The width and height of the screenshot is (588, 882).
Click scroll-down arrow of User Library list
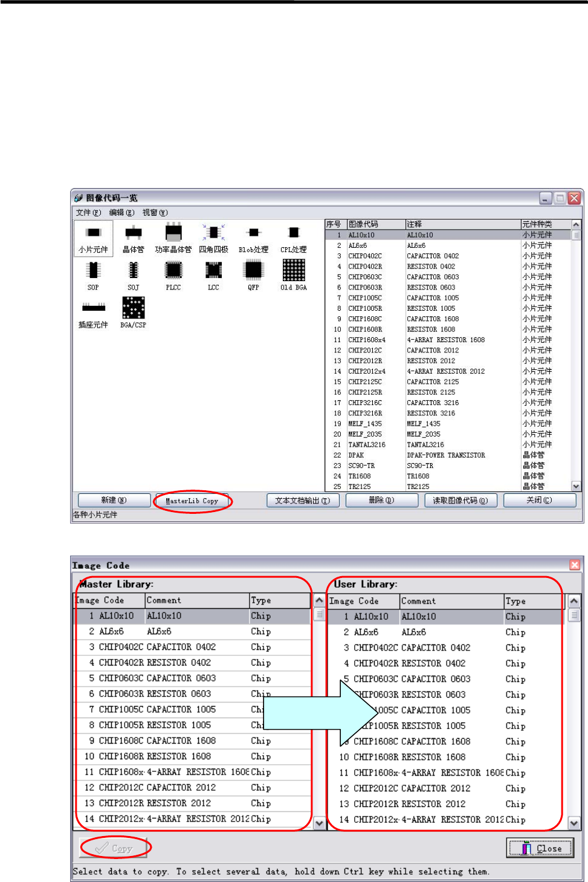574,823
